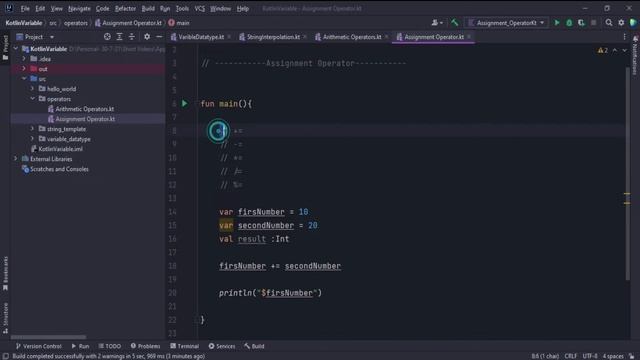Switch to StringInterpolation.kt tab

[273, 37]
